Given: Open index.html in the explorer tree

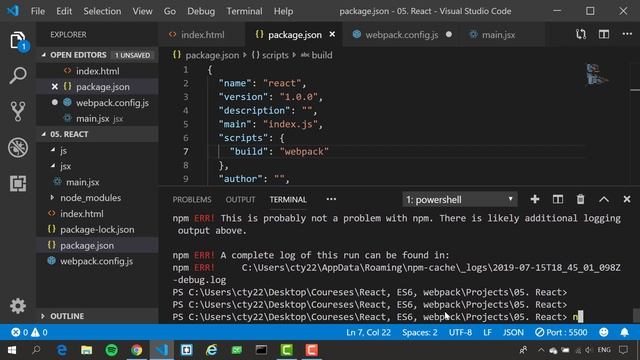Looking at the screenshot, I should [x=97, y=213].
